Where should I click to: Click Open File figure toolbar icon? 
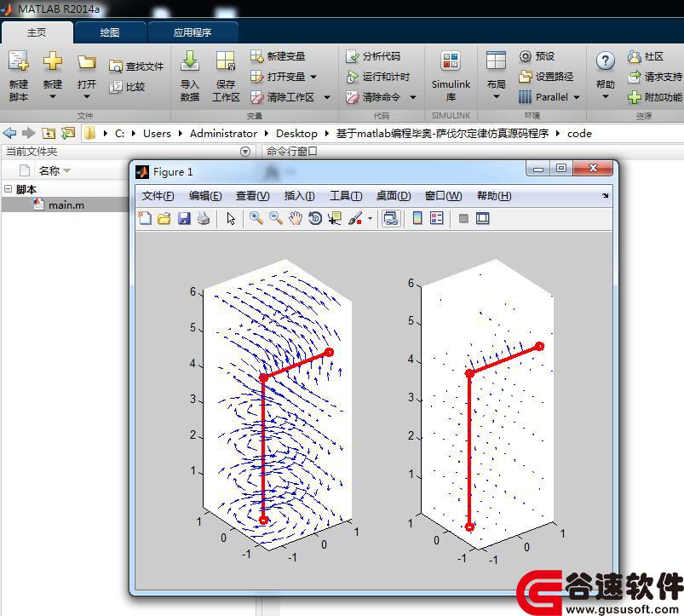(164, 218)
